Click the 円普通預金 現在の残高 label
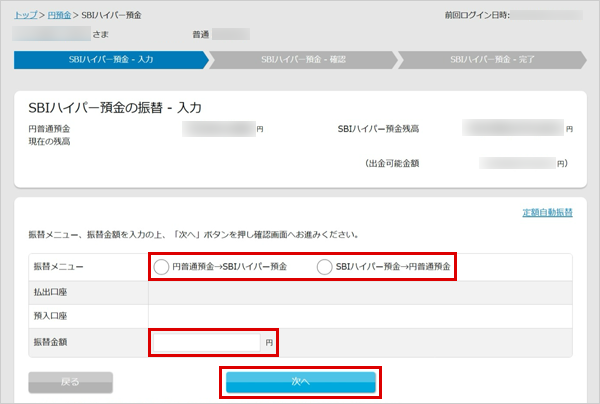 pos(49,135)
